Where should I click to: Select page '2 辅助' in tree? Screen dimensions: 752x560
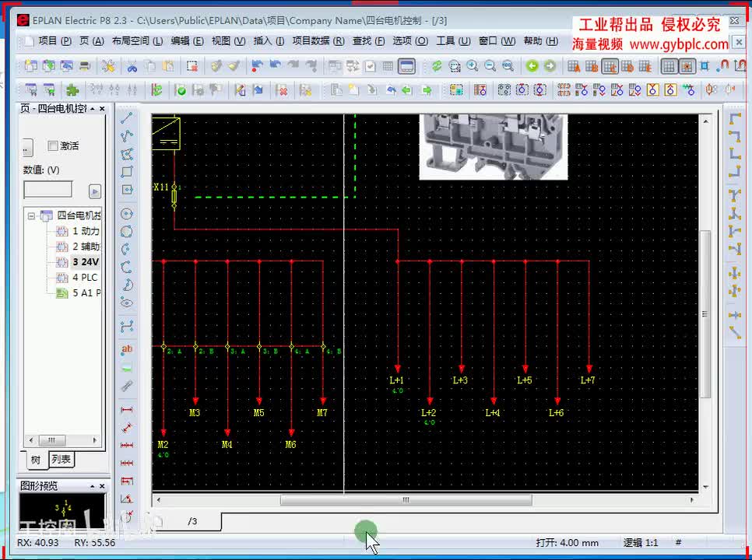click(x=78, y=247)
